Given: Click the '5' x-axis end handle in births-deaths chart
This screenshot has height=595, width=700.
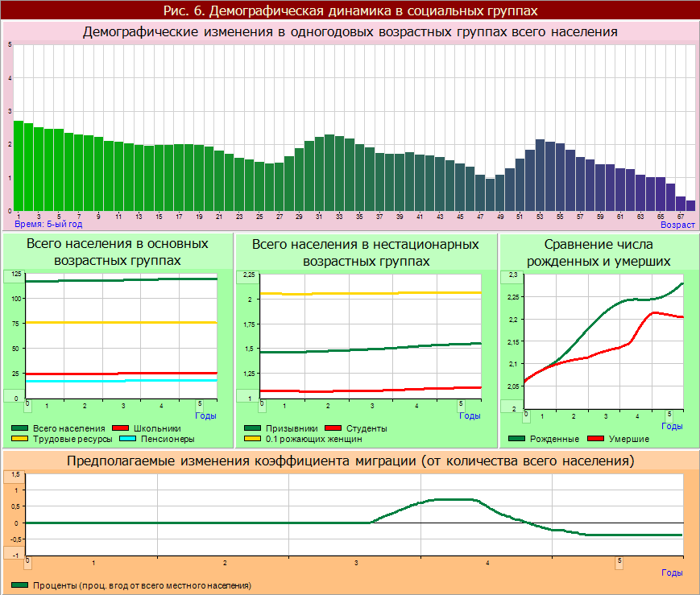Looking at the screenshot, I should click(x=669, y=416).
